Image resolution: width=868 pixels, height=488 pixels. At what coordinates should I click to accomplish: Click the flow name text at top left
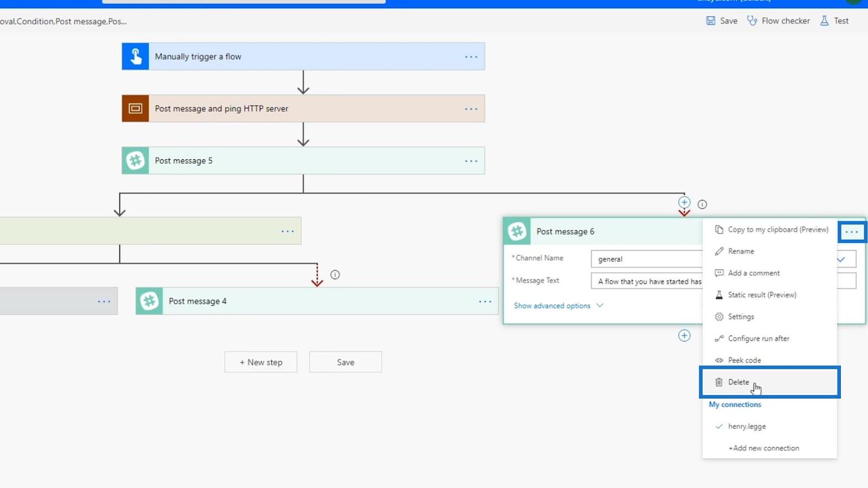click(63, 22)
